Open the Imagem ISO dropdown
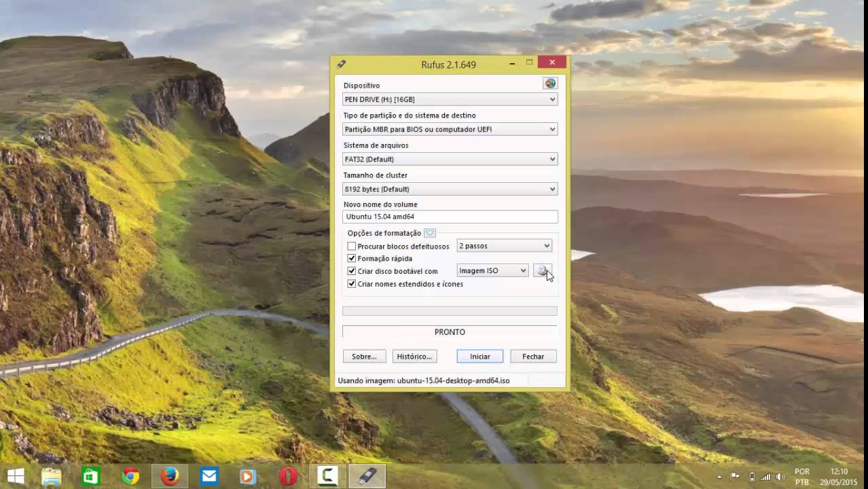 492,270
